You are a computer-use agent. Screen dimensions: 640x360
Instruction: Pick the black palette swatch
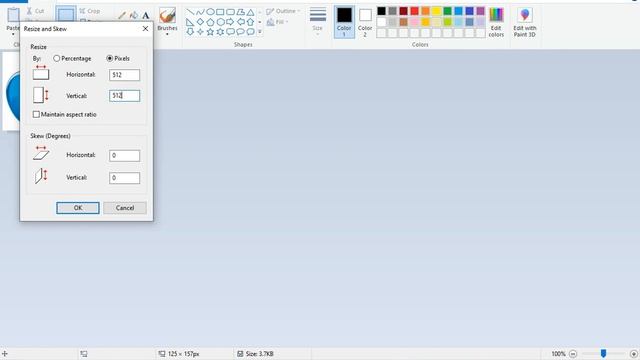tap(381, 11)
